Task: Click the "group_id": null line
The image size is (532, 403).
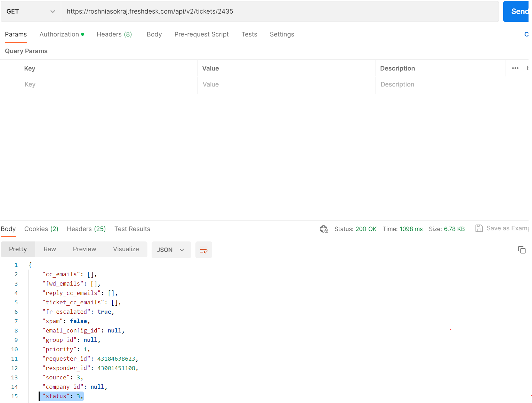Action: 71,340
